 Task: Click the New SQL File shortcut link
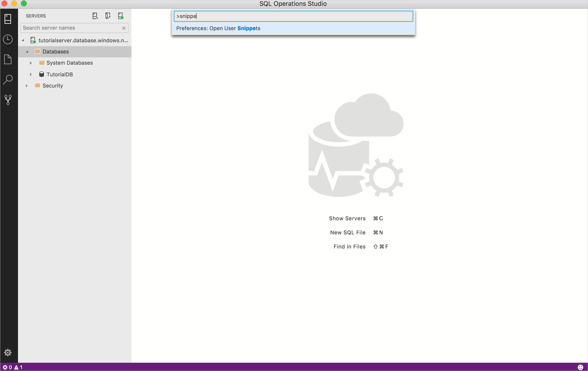point(347,232)
